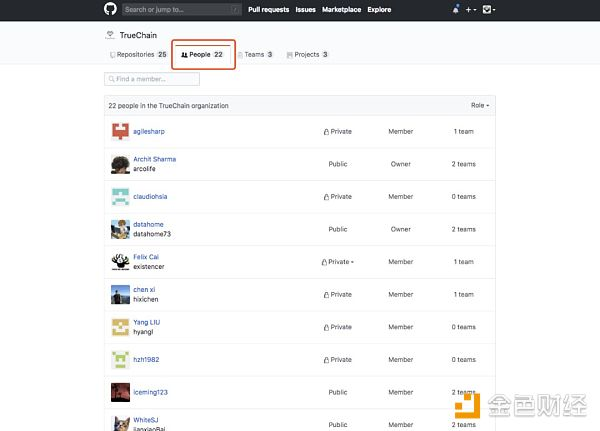Click Felix Cai's avatar icon
600x431 pixels.
point(120,262)
